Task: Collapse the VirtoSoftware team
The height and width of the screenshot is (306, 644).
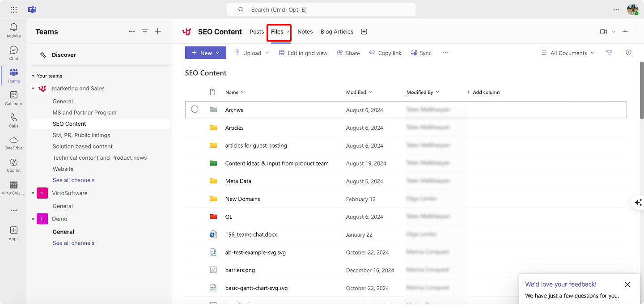Action: click(33, 193)
